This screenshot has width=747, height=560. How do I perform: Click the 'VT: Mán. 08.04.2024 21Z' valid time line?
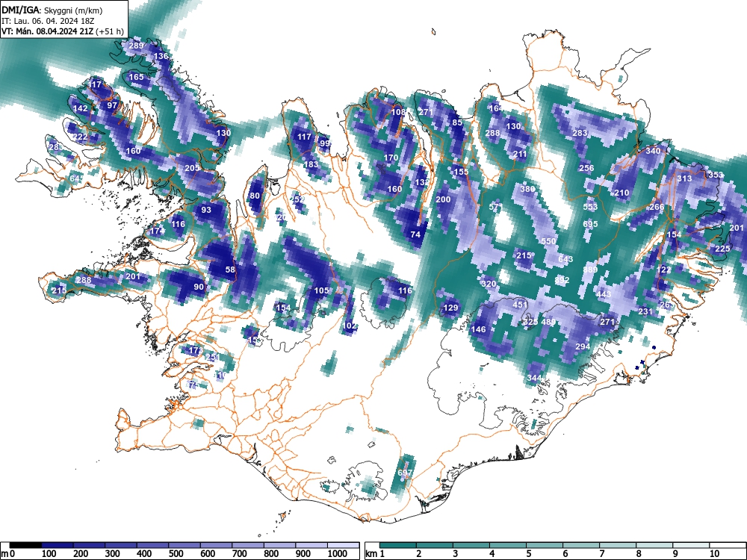click(x=48, y=31)
